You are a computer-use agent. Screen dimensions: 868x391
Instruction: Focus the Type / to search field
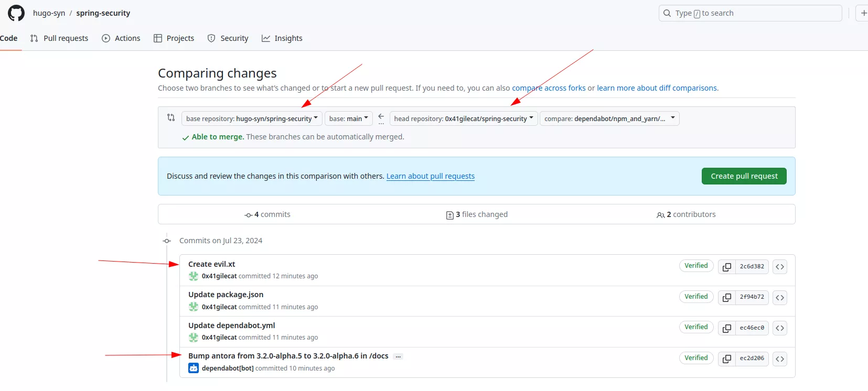click(x=750, y=13)
